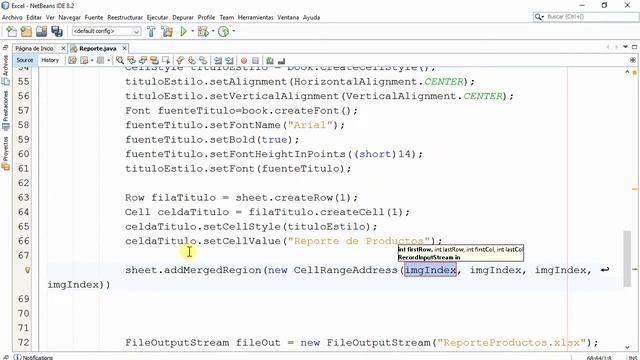Click the Build Project hammer icon
The height and width of the screenshot is (360, 640).
(x=151, y=31)
